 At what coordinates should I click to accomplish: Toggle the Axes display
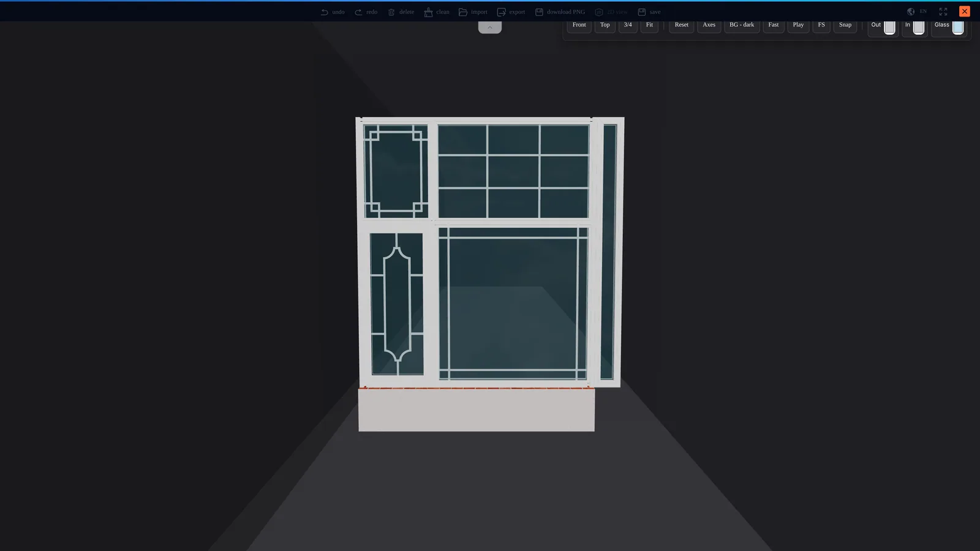709,25
